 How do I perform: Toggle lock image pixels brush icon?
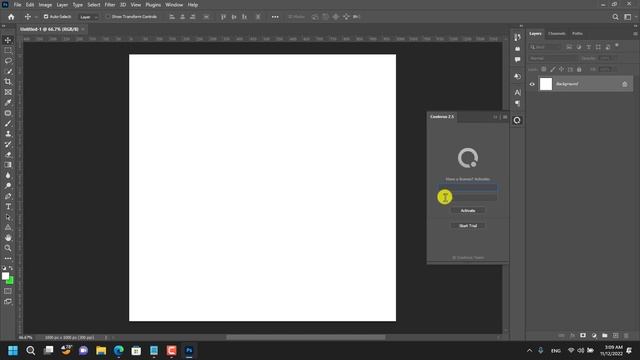coord(553,69)
